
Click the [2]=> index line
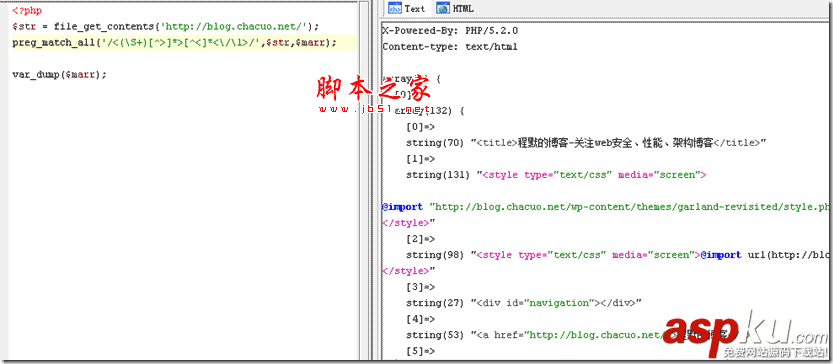click(420, 239)
